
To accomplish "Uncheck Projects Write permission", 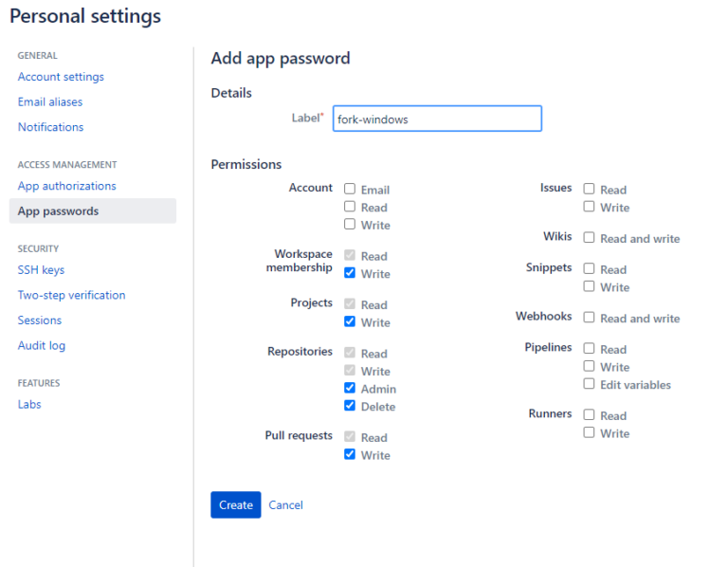I will 350,321.
